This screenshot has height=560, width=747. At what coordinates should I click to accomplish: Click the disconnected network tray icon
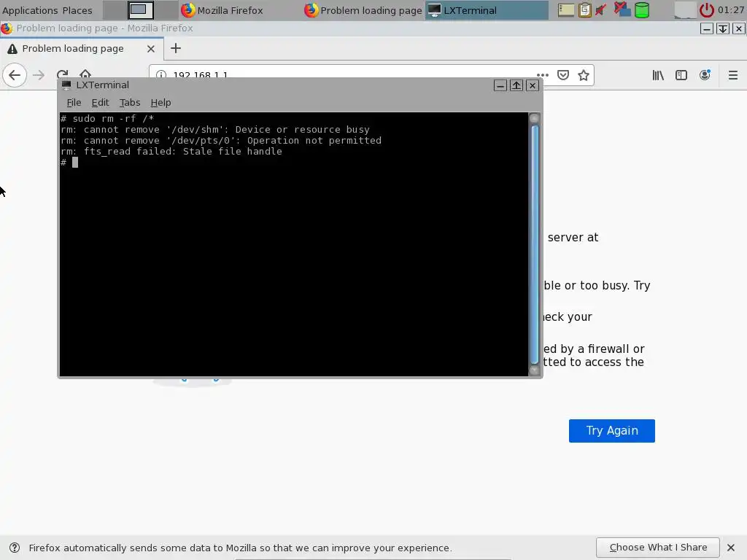pos(622,9)
